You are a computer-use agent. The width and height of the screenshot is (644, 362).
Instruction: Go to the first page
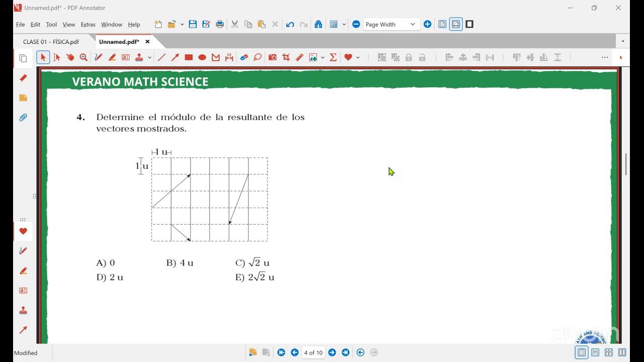coord(281,352)
